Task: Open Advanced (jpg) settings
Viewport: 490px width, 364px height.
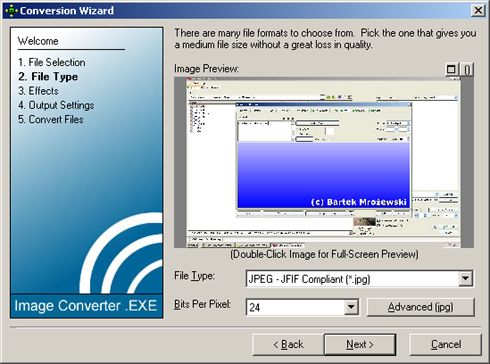Action: pos(420,307)
